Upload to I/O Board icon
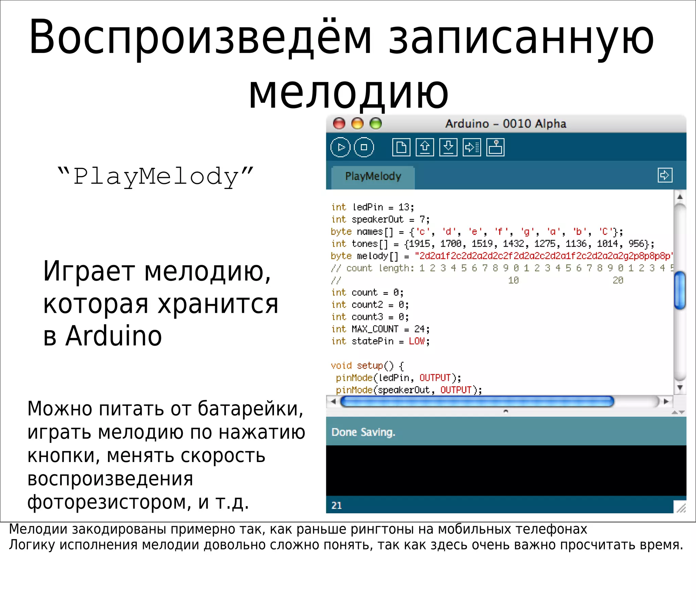 tap(472, 147)
